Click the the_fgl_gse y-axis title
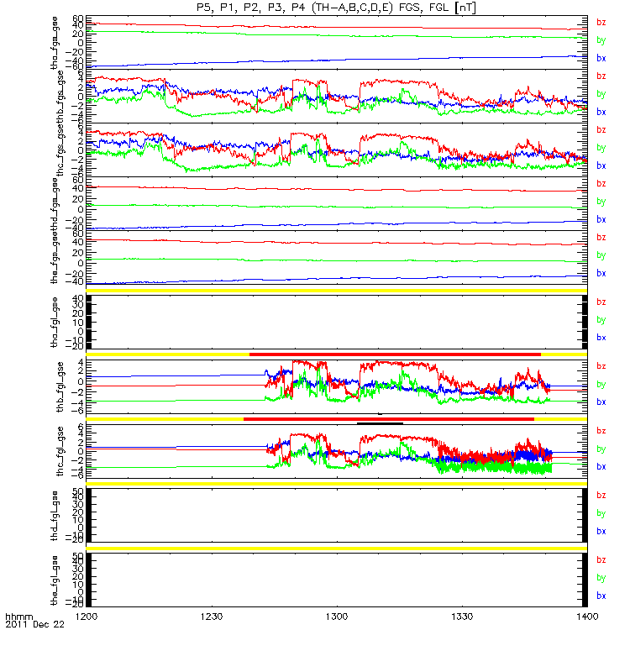 point(55,580)
